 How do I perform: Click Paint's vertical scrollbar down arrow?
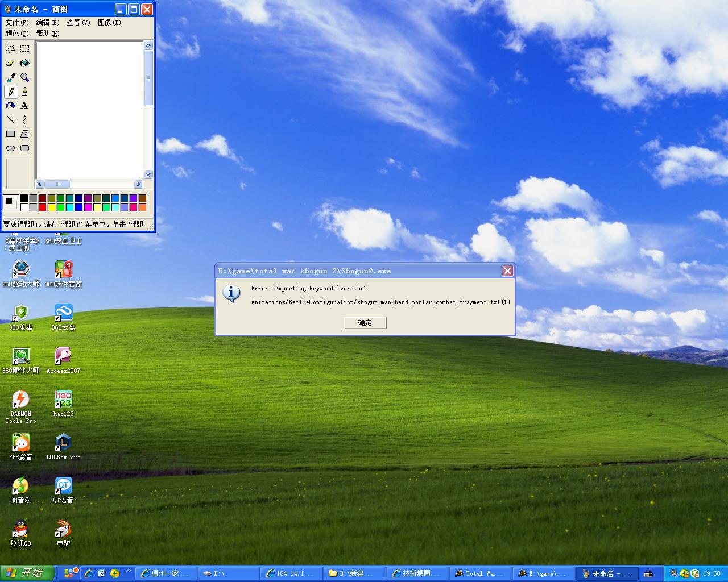pyautogui.click(x=148, y=174)
